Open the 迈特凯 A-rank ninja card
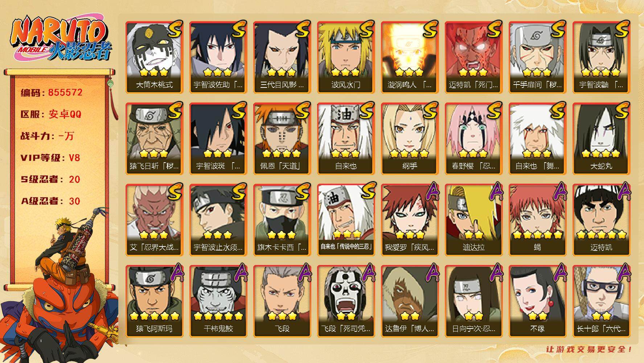The image size is (644, 363). [602, 220]
